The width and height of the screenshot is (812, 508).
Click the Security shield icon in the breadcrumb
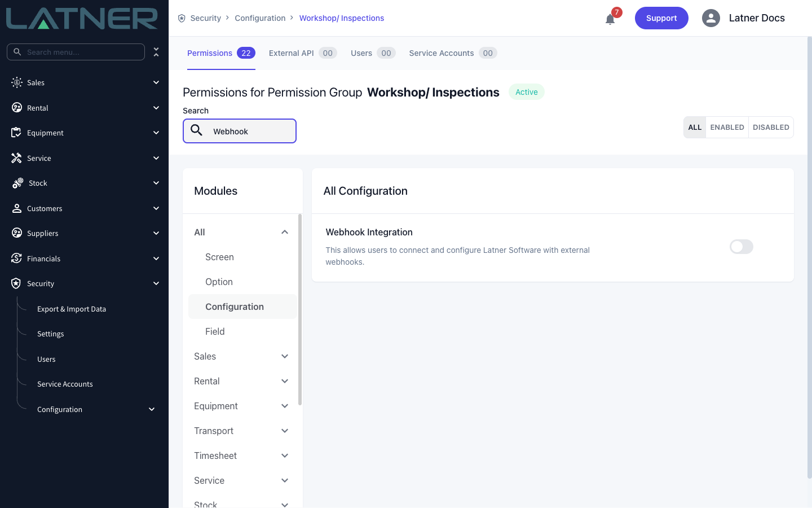click(182, 18)
